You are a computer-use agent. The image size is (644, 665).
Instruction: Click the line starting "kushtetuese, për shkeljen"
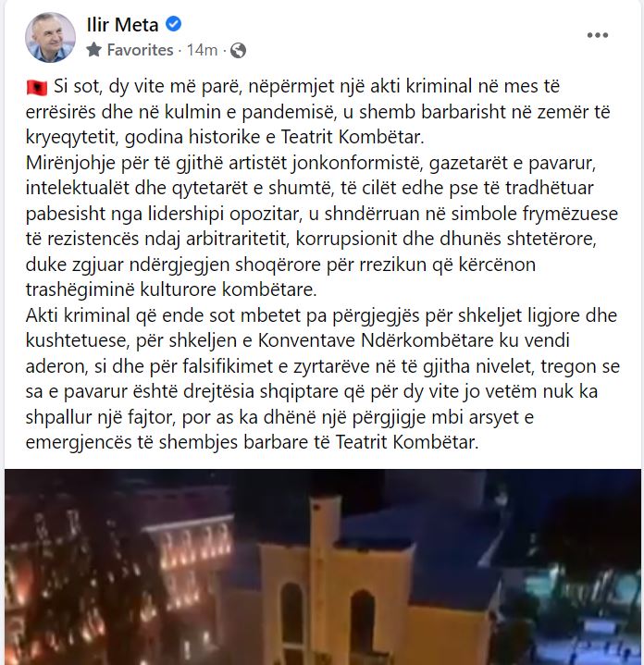pyautogui.click(x=297, y=340)
